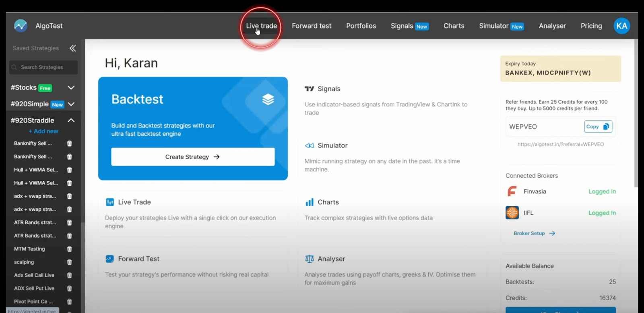Viewport: 644px width, 313px height.
Task: Click trash icon next to scalping strategy
Action: tap(69, 262)
